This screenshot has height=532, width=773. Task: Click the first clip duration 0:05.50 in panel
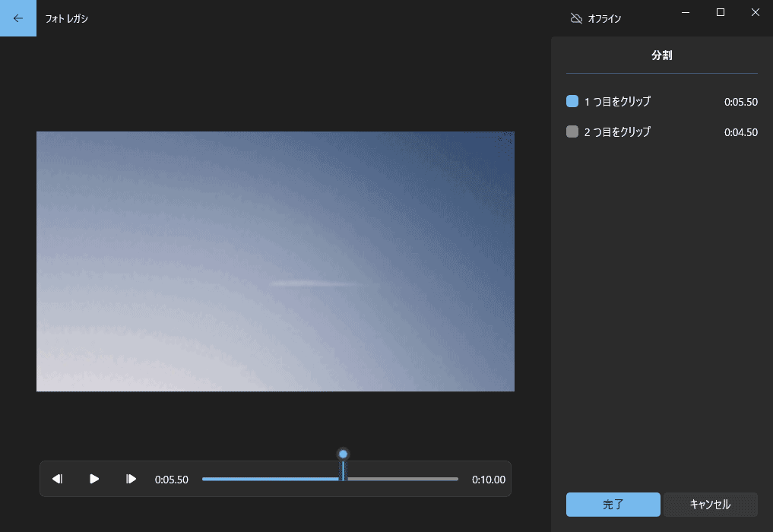(741, 102)
